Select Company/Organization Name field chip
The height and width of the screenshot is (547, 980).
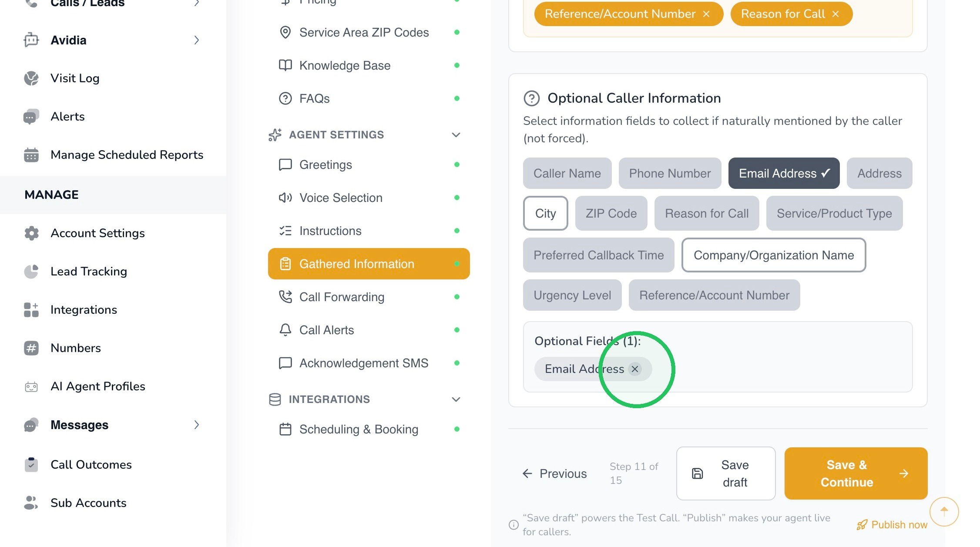(x=773, y=255)
